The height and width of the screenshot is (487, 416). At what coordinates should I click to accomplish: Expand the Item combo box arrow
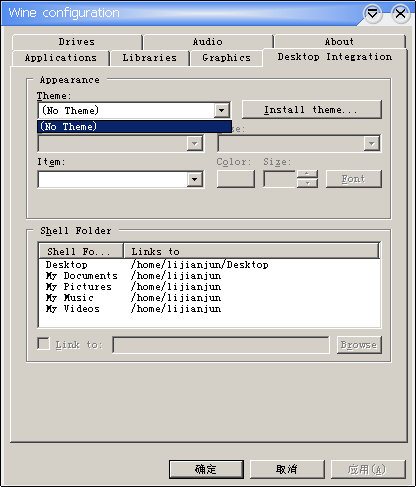point(195,180)
